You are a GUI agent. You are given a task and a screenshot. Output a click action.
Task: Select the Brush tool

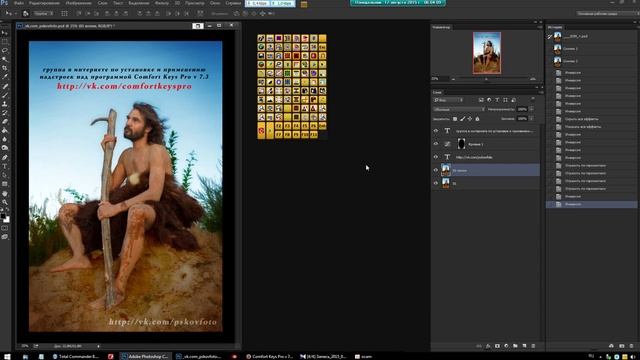coord(5,95)
